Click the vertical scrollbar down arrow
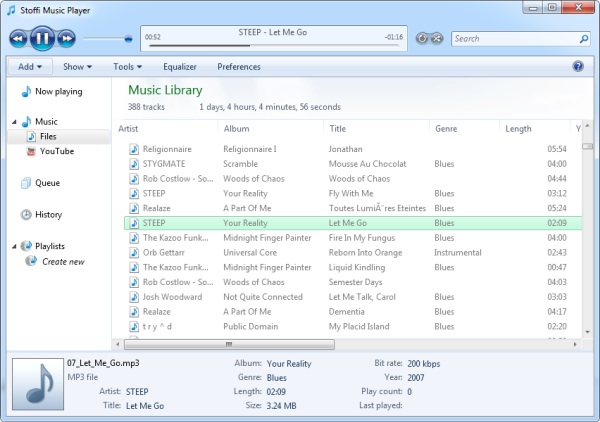Screen dimensions: 600x422 587,332
